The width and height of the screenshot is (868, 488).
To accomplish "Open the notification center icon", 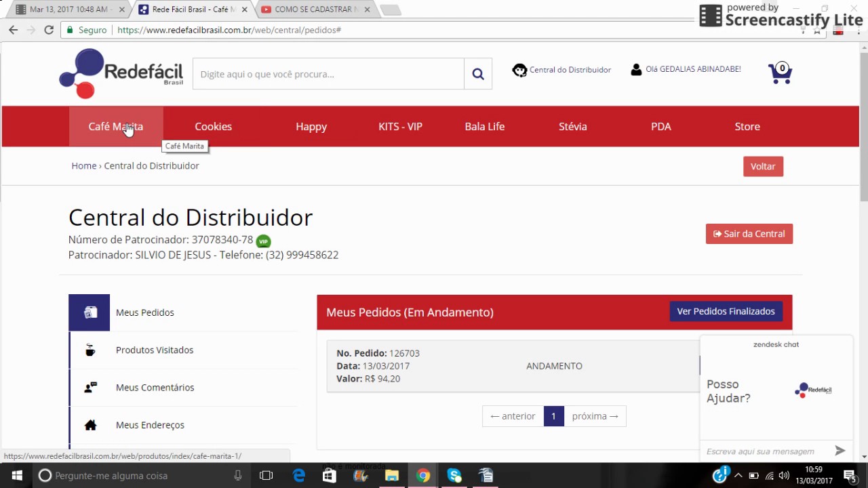I will (x=849, y=475).
